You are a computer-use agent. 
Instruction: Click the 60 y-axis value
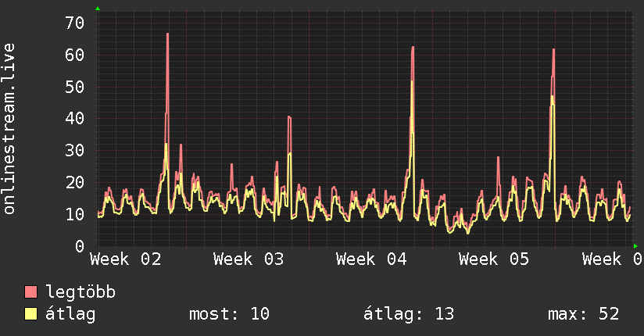click(75, 55)
